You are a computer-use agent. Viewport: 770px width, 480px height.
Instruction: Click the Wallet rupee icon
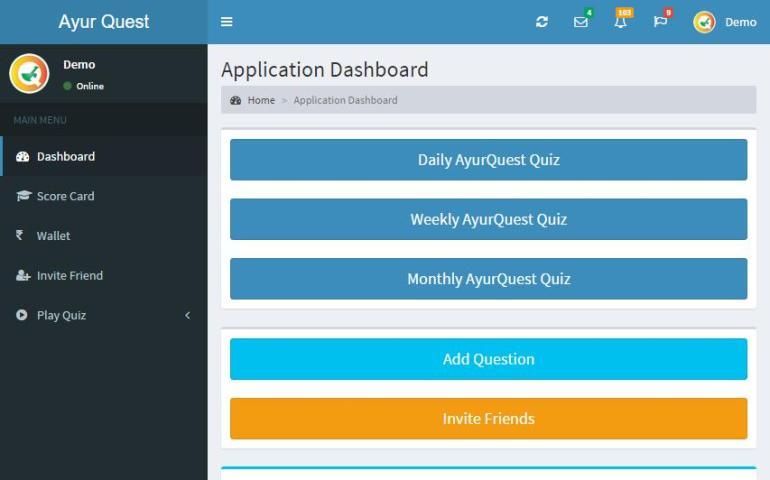tap(20, 236)
